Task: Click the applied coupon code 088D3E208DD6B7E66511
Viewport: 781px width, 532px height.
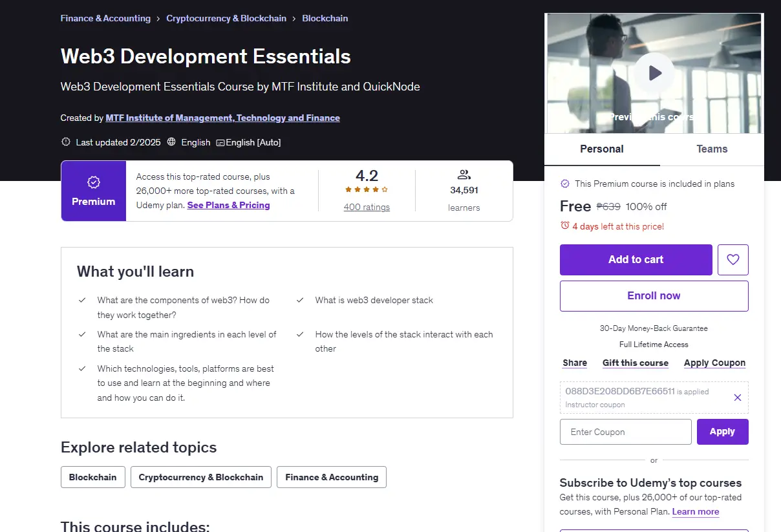Action: coord(620,391)
